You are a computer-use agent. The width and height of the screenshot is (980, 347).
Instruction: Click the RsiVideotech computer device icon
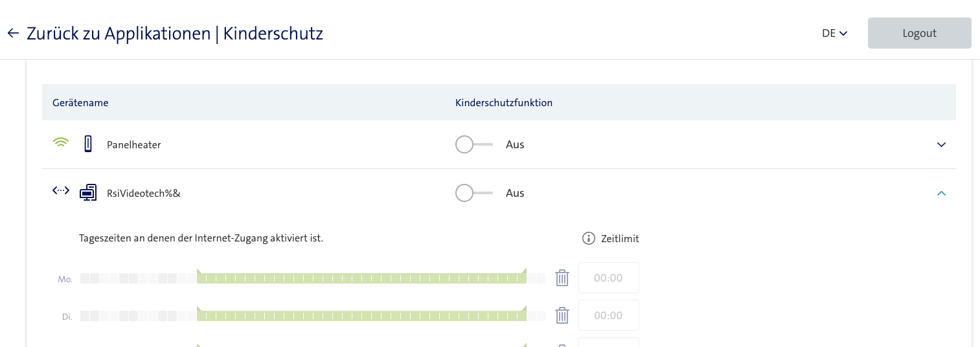[x=88, y=193]
